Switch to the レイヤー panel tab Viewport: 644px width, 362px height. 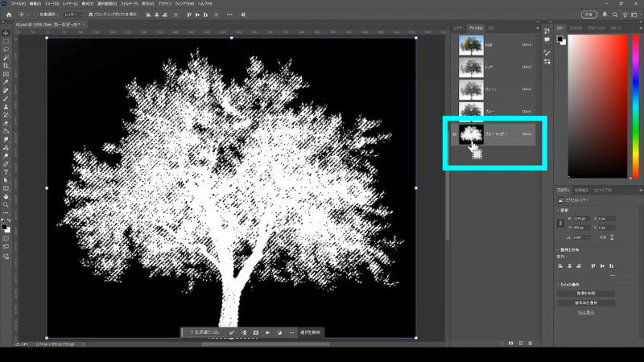pos(458,27)
